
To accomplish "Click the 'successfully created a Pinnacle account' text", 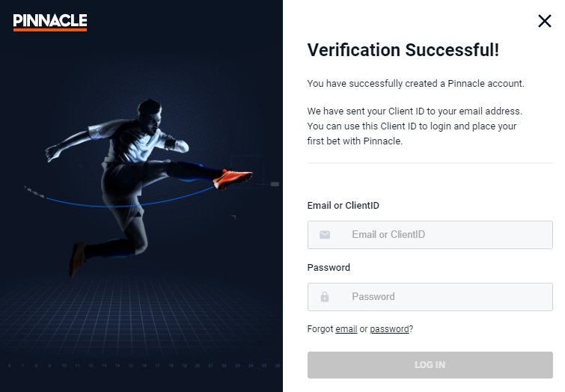I will [x=415, y=84].
